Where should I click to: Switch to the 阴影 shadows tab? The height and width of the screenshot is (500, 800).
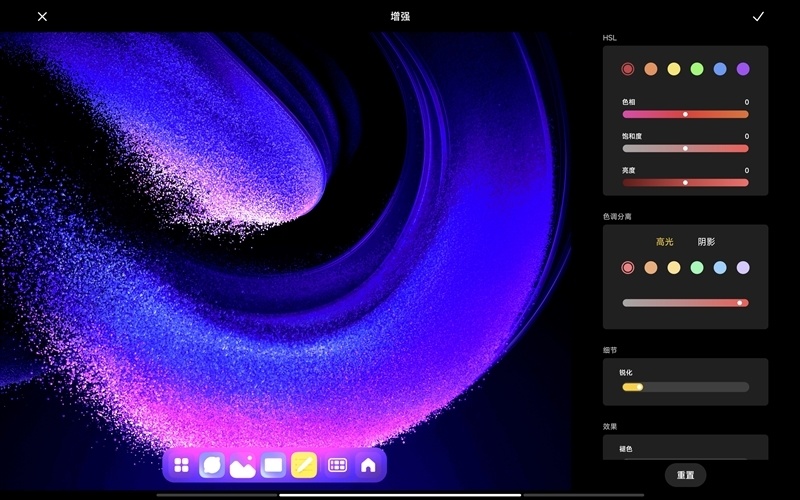[x=706, y=242]
